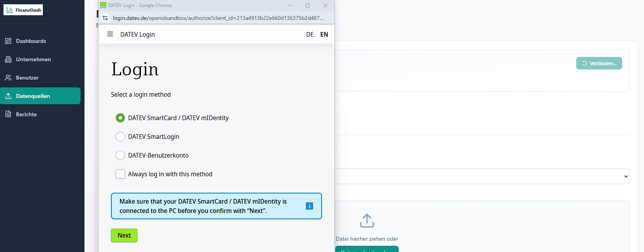
Task: Click the large Login heading
Action: point(135,69)
